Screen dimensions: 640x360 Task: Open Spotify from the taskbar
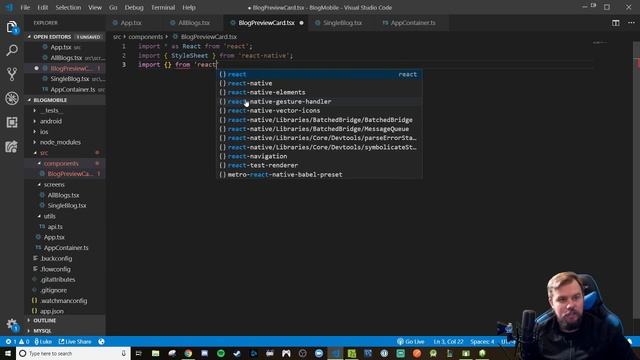click(x=221, y=353)
